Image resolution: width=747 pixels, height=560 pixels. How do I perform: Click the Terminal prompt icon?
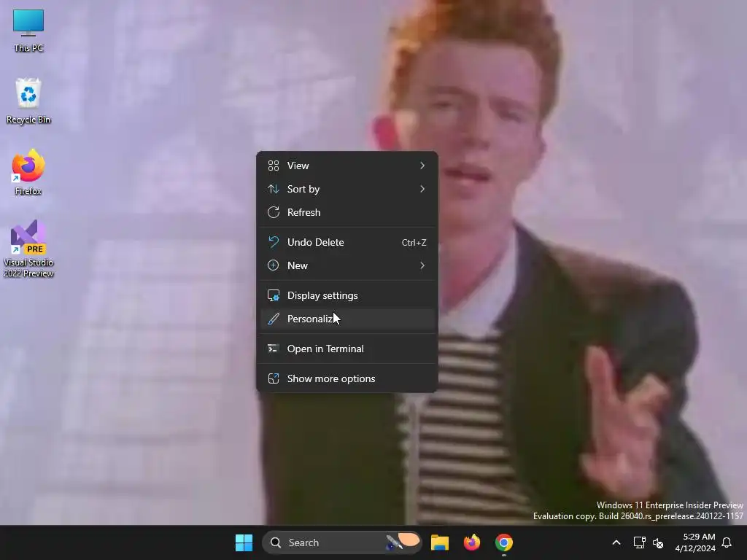(x=274, y=349)
